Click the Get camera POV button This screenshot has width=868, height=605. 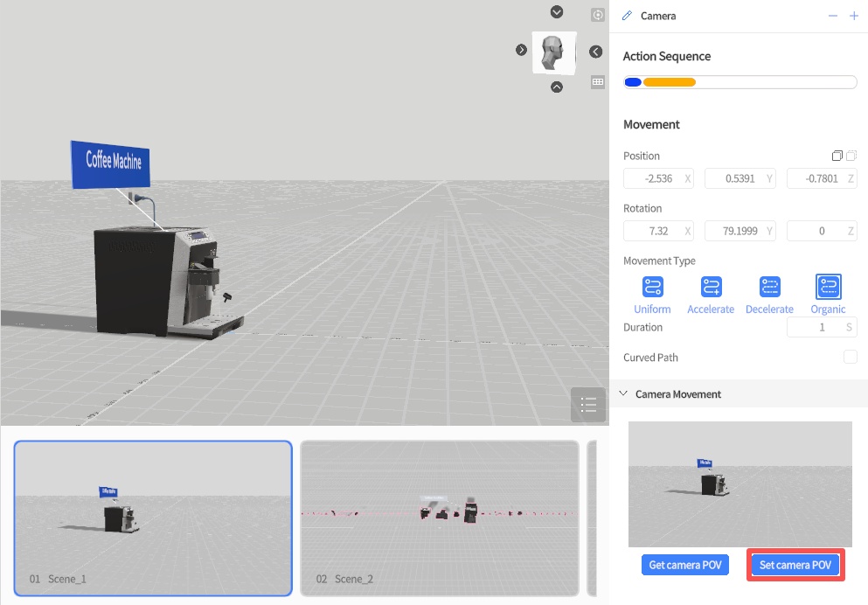pyautogui.click(x=685, y=565)
